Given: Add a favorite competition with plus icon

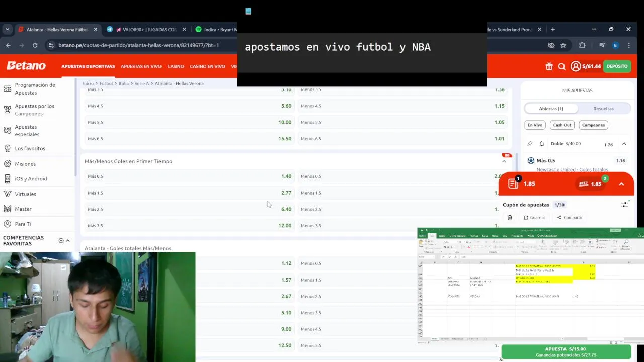Looking at the screenshot, I should (61, 241).
